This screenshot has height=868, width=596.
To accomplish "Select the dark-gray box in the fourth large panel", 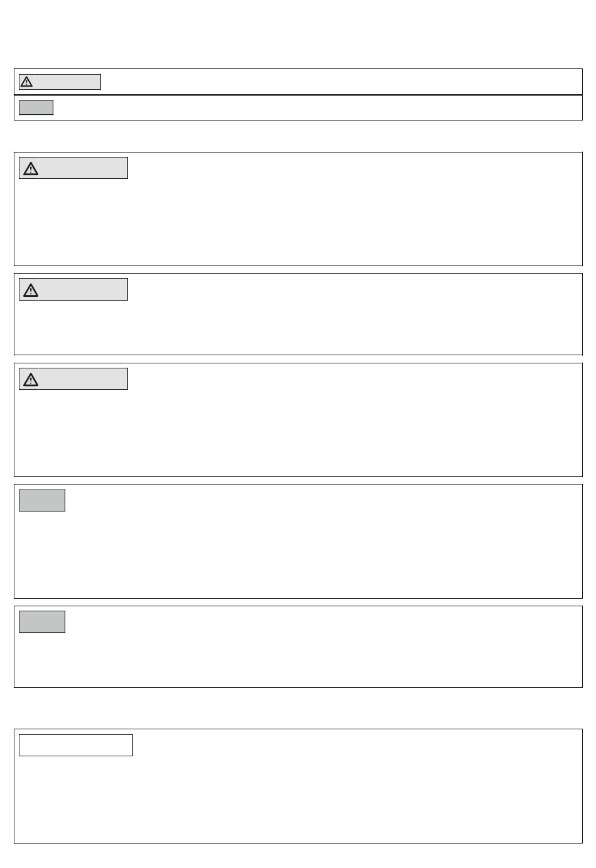I will point(42,500).
